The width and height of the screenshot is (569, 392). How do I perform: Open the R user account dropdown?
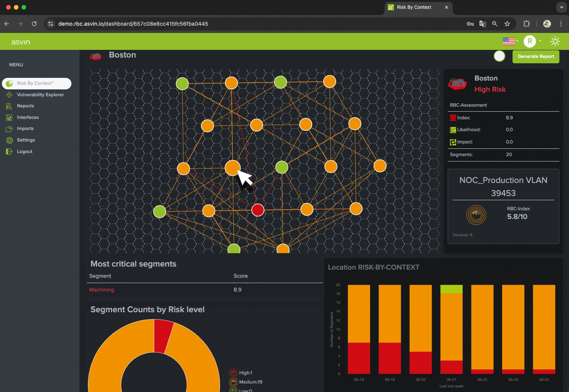530,41
